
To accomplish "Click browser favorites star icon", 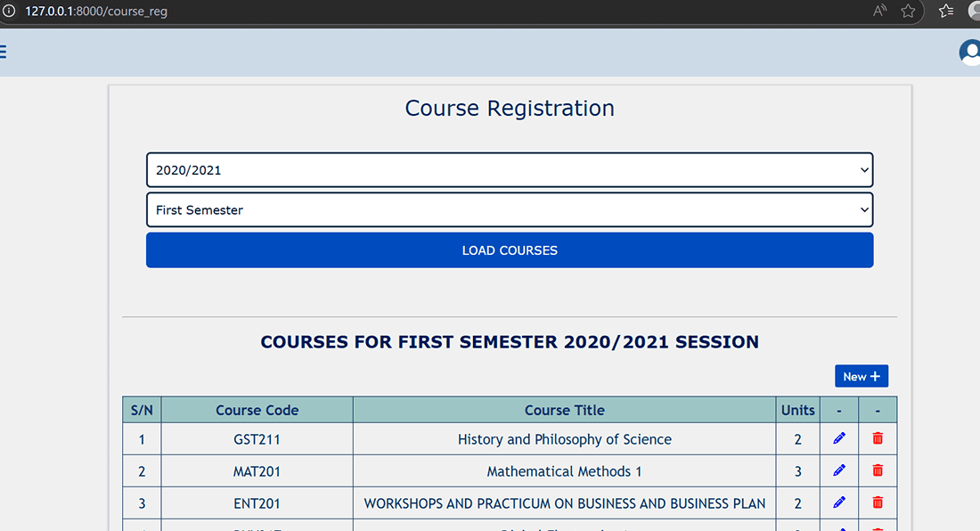I will (908, 12).
